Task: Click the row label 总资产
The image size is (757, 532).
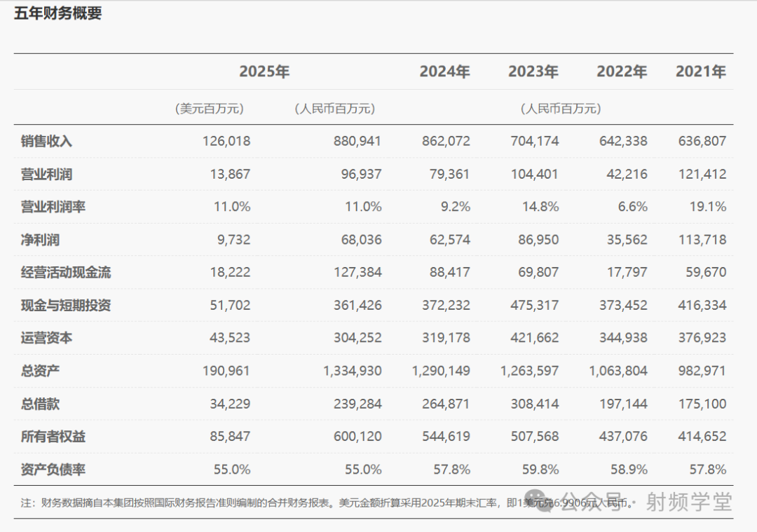Action: 40,371
